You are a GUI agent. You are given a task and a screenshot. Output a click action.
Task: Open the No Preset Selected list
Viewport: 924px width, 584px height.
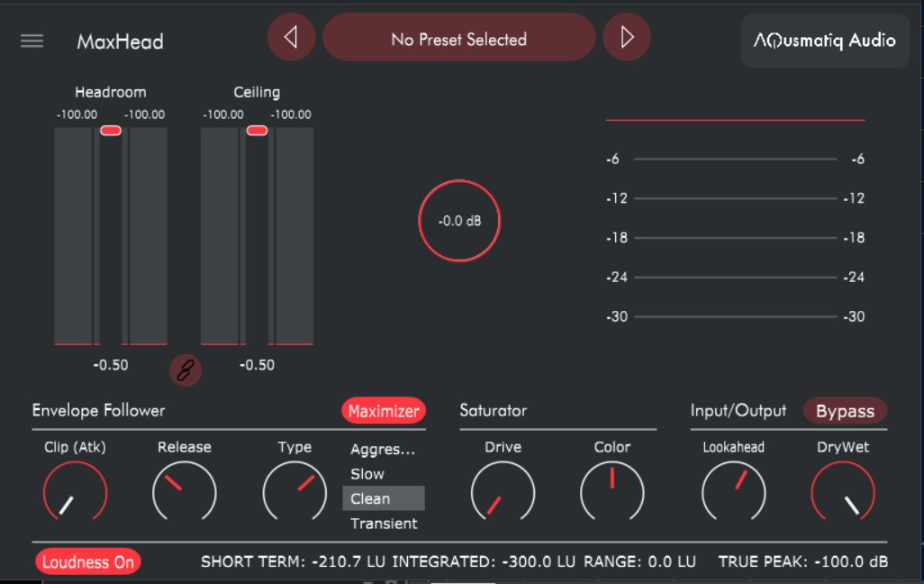tap(459, 37)
